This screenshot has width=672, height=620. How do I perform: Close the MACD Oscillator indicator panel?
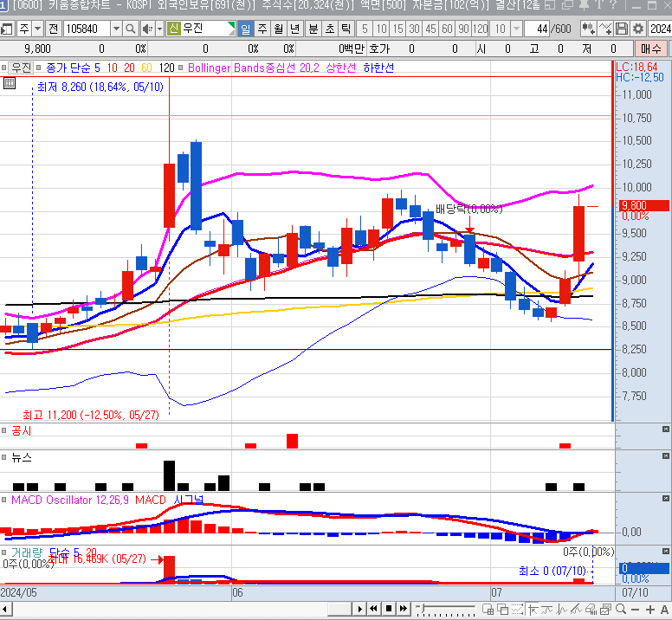pyautogui.click(x=665, y=500)
